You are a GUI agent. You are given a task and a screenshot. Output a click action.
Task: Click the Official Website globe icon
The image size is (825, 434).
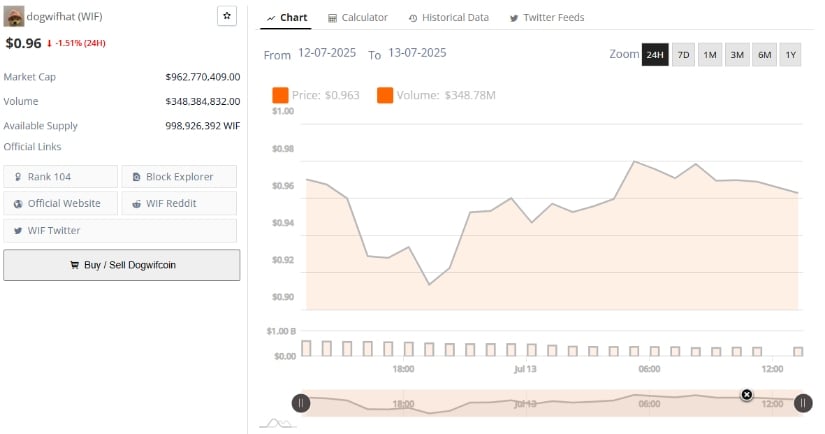(18, 204)
